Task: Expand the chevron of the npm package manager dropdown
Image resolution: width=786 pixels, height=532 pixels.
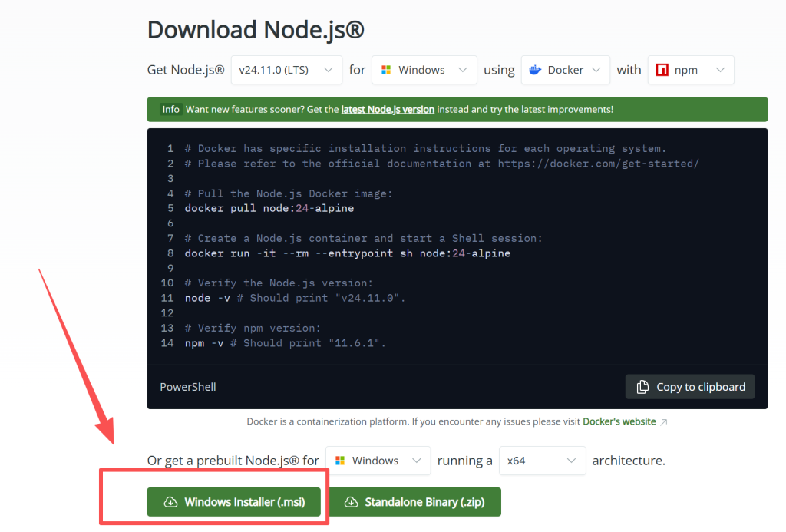Action: [720, 70]
